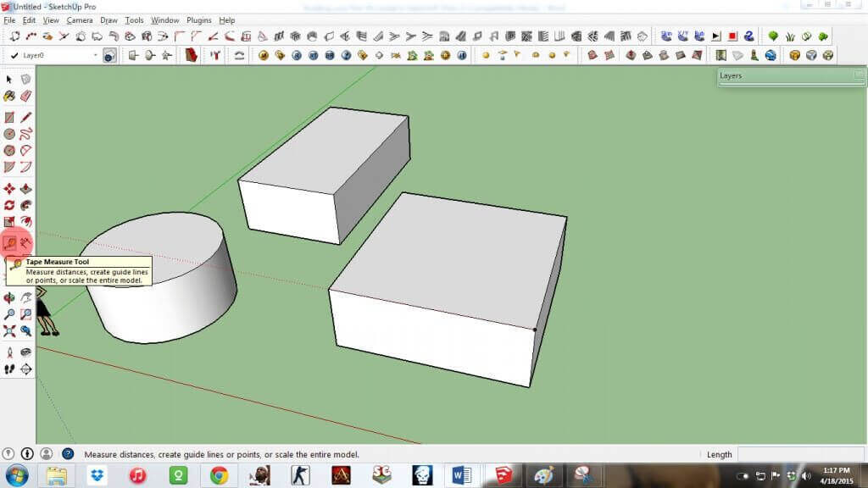Image resolution: width=868 pixels, height=488 pixels.
Task: Choose the Look Around eye tool
Action: coord(25,352)
